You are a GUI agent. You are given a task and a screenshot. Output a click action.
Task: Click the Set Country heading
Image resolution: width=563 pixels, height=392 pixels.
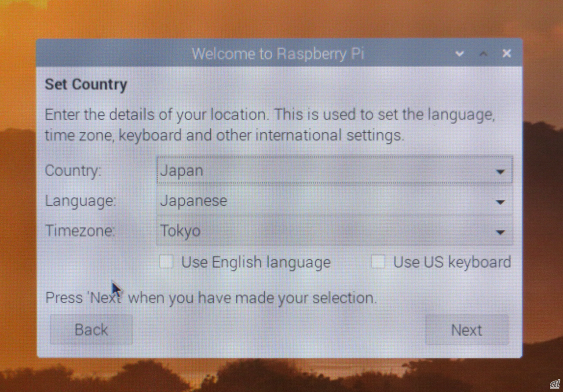[86, 84]
